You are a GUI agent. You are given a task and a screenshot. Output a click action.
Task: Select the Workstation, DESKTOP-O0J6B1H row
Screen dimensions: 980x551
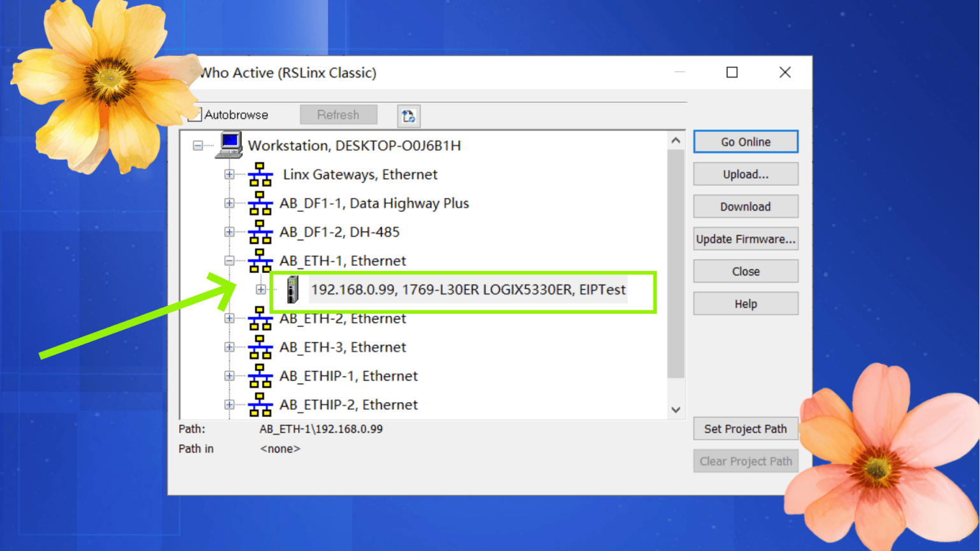[354, 146]
